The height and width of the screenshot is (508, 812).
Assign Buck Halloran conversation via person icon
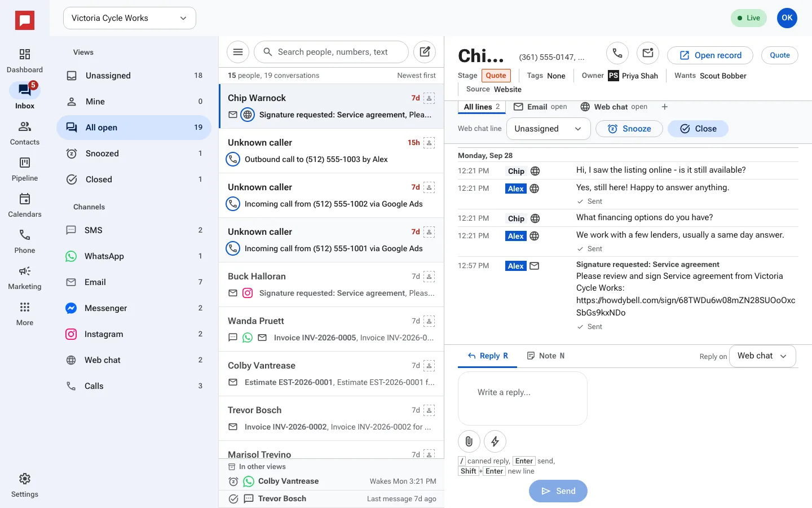pyautogui.click(x=429, y=277)
